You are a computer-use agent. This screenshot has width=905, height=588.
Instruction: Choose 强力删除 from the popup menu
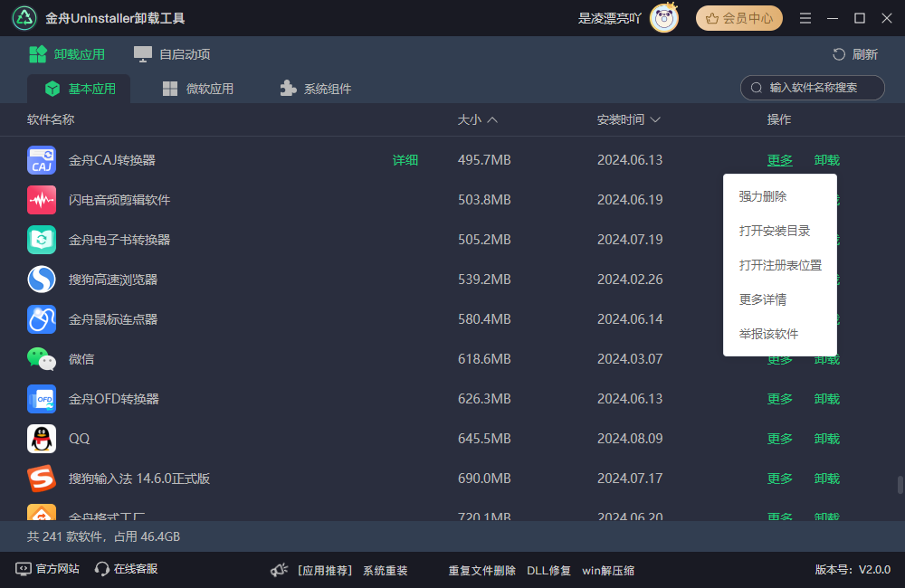point(763,196)
